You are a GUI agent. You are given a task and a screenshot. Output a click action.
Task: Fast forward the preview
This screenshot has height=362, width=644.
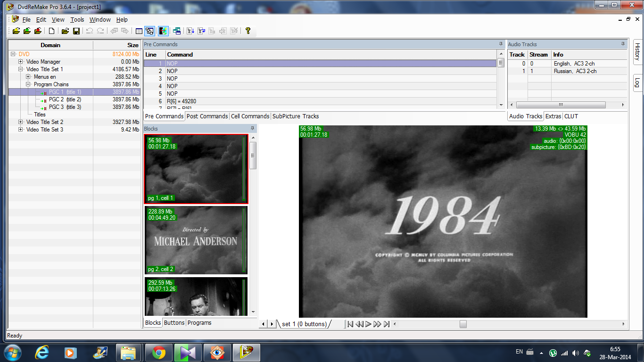tap(377, 324)
